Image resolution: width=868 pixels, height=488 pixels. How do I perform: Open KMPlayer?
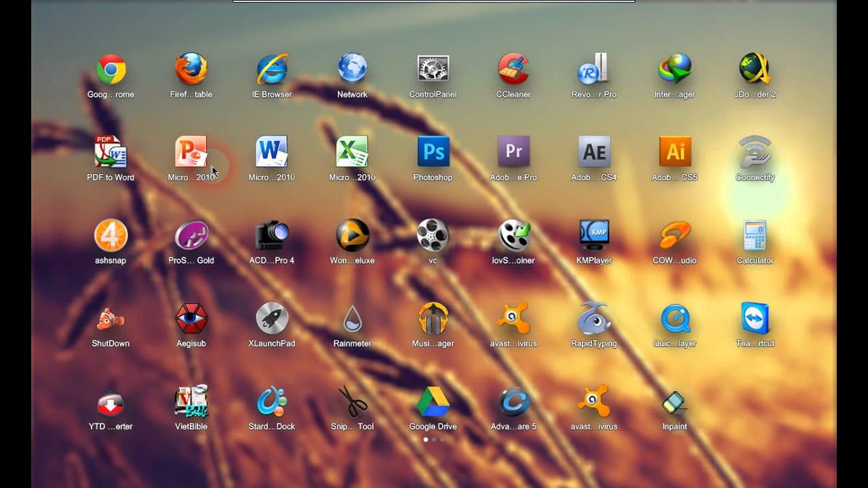pyautogui.click(x=594, y=235)
